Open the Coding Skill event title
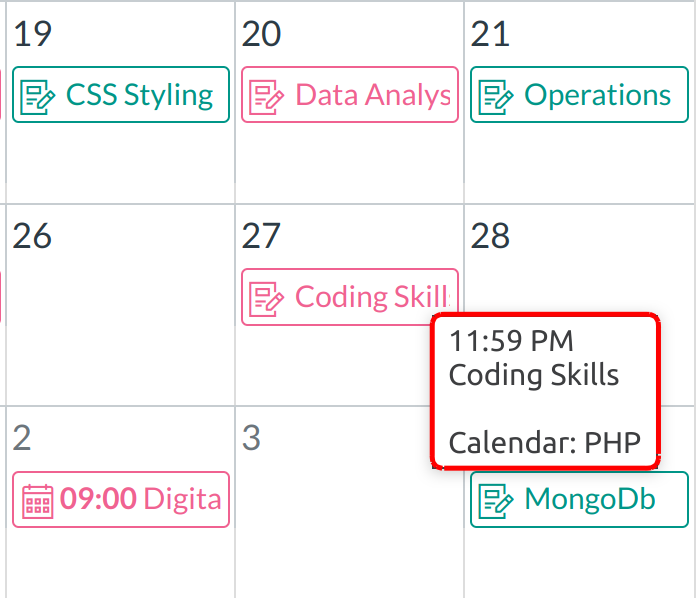Screen dimensions: 697x598 coord(371,298)
